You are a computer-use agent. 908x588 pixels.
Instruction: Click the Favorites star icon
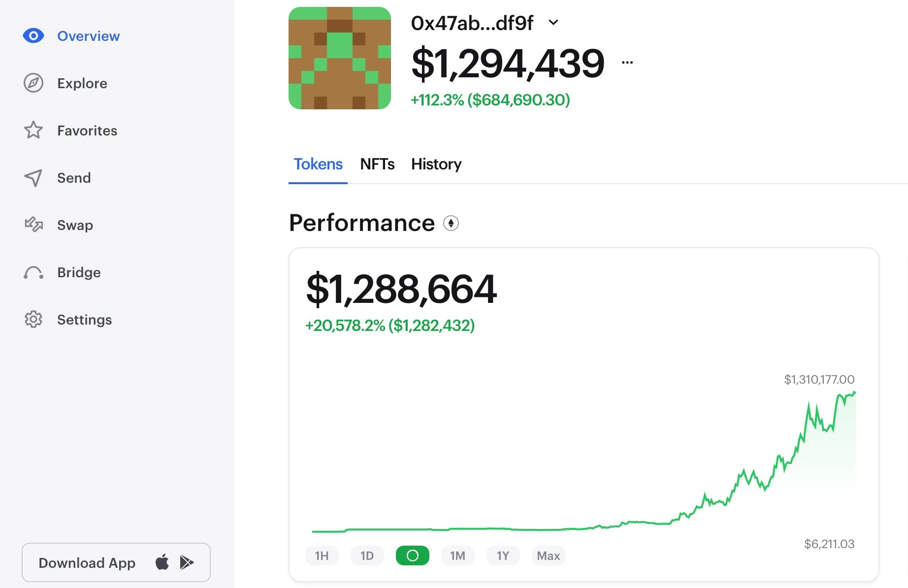click(x=33, y=131)
